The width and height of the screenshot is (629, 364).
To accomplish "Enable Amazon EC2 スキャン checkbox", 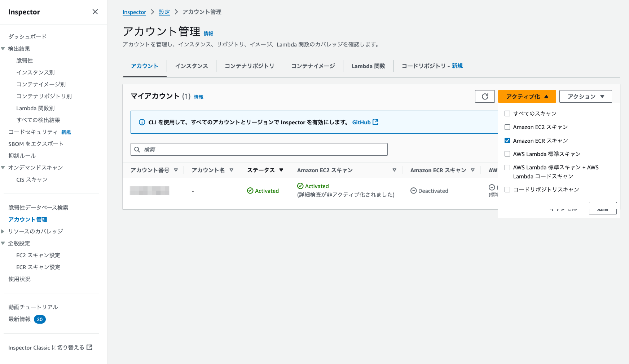I will [507, 127].
